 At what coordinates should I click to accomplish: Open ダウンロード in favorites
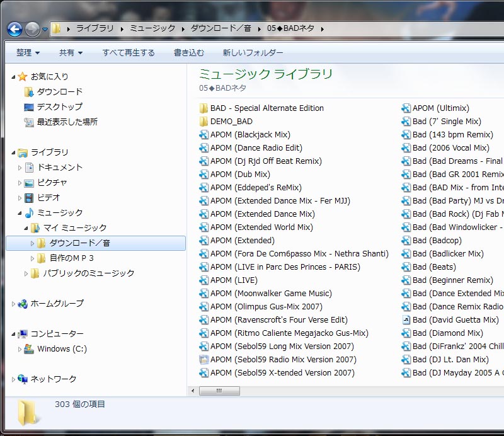[x=59, y=92]
